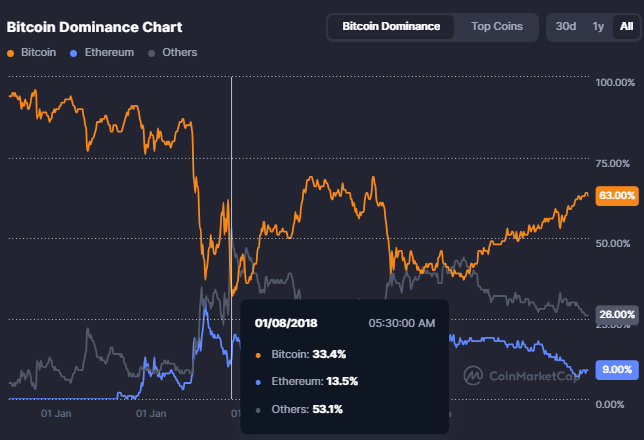The width and height of the screenshot is (644, 440).
Task: Toggle the Others legend series
Action: click(178, 52)
